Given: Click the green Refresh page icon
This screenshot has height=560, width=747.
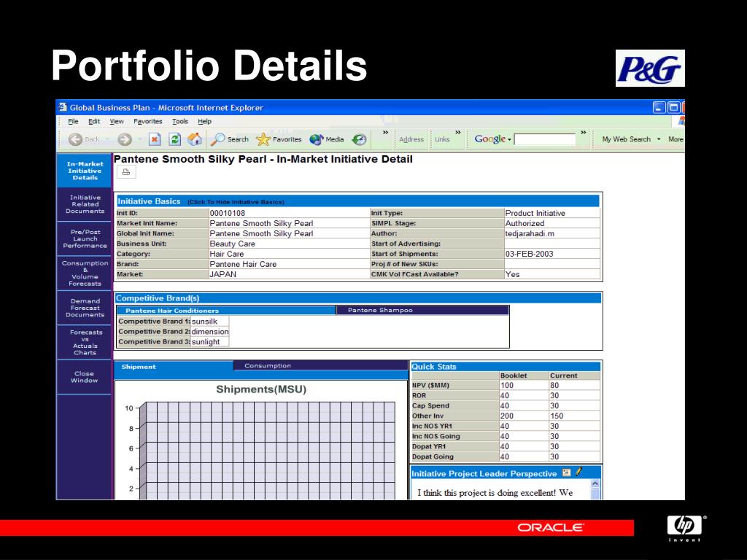Looking at the screenshot, I should click(x=175, y=139).
